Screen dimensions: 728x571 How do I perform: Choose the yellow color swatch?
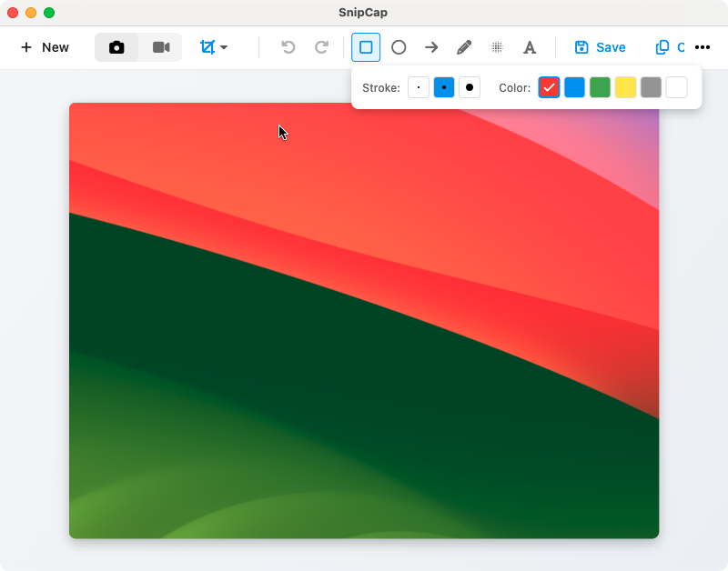[x=625, y=87]
